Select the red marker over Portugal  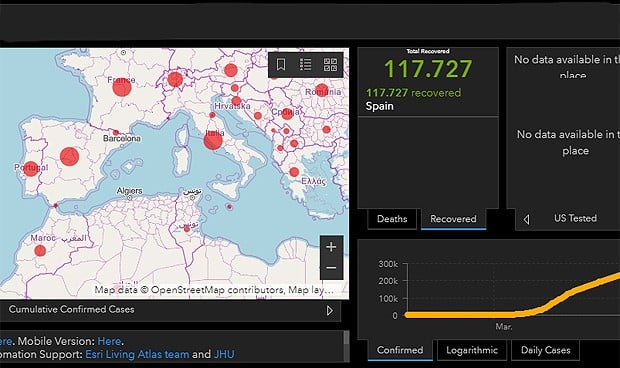click(31, 169)
